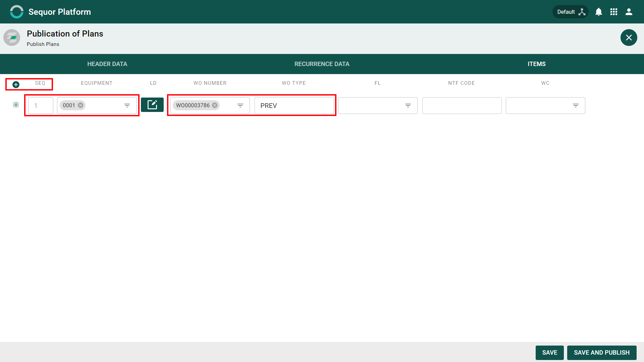Click the Default organization selector
Viewport: 644px width, 362px height.
(571, 12)
